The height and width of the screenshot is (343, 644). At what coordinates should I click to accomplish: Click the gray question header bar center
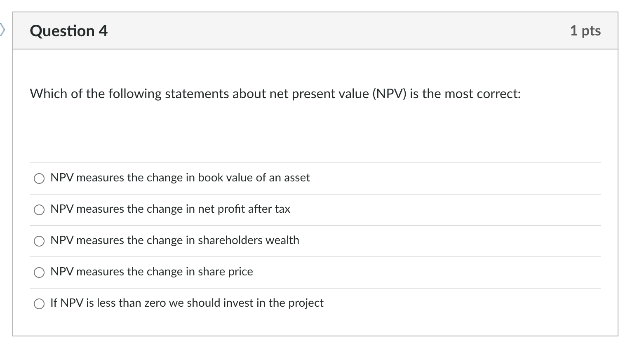point(315,31)
